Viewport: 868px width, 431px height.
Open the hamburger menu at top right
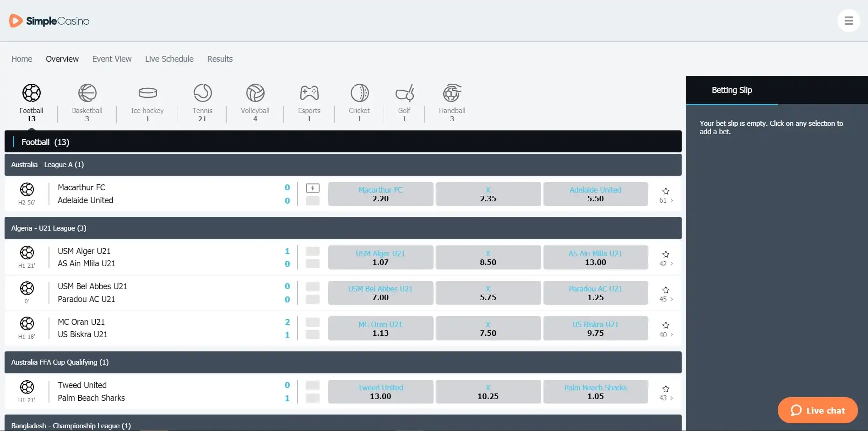pyautogui.click(x=848, y=21)
